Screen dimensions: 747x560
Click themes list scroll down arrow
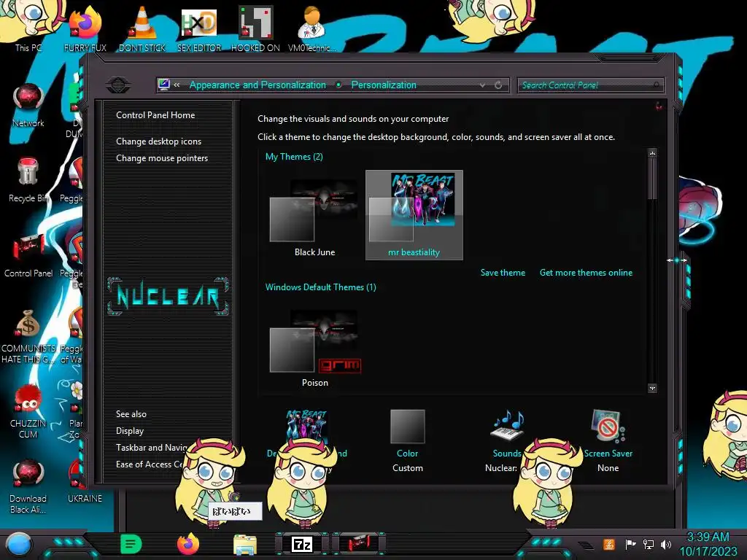tap(652, 388)
